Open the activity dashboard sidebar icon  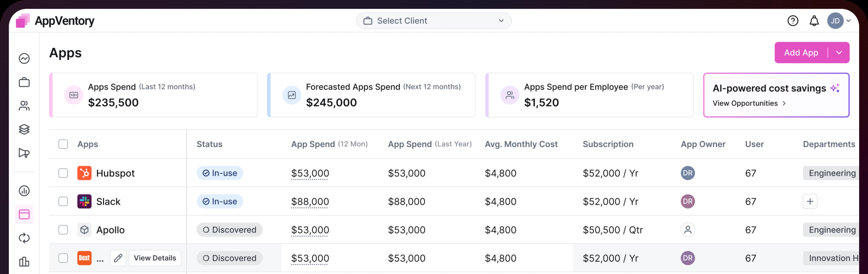click(24, 59)
